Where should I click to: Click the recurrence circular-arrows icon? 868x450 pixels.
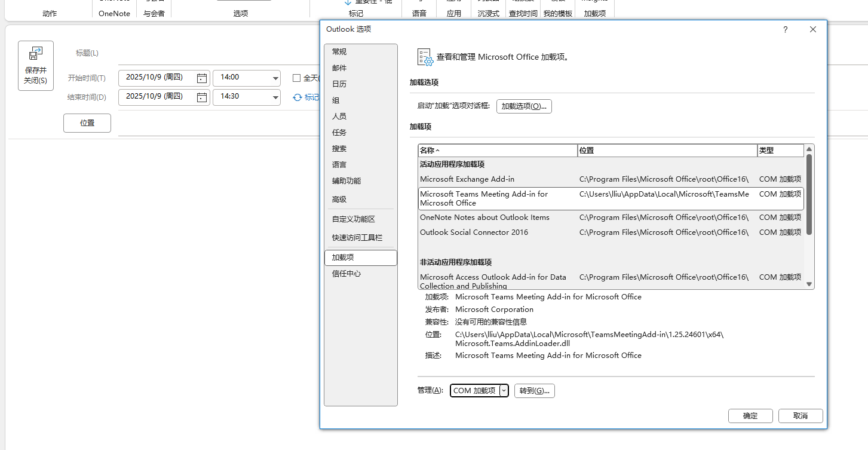coord(297,97)
